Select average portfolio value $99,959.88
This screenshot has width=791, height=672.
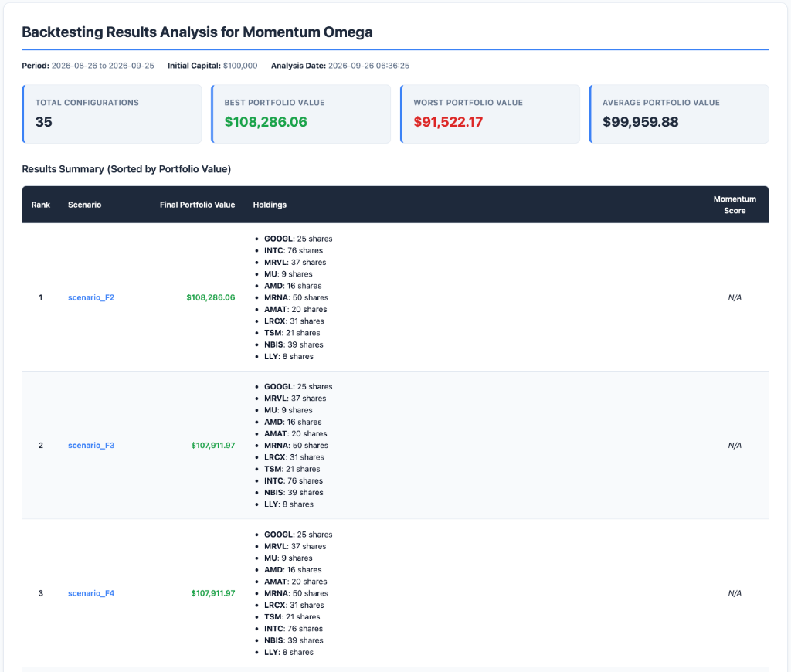(x=640, y=122)
